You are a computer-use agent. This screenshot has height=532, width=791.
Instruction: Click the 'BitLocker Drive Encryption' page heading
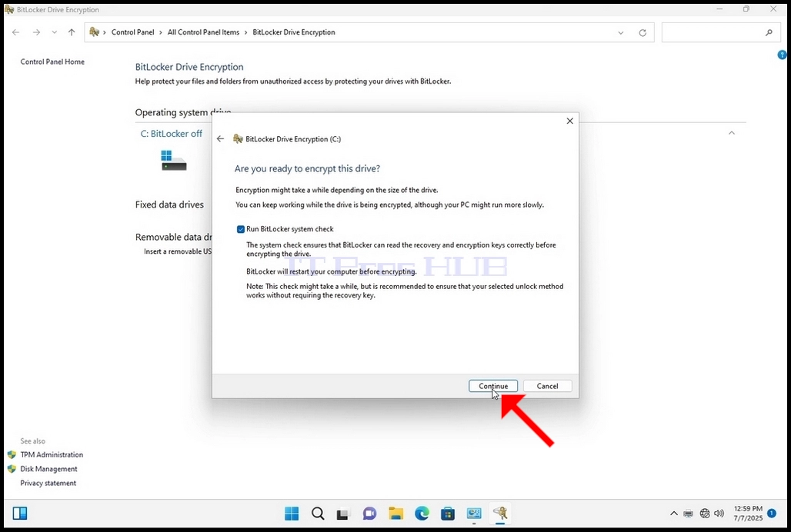[x=189, y=67]
